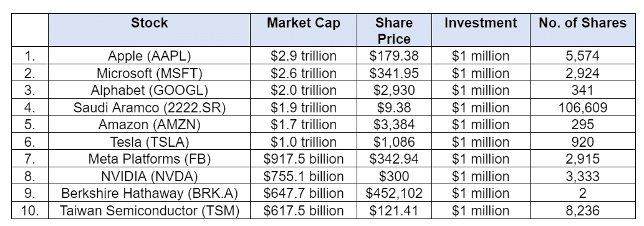The height and width of the screenshot is (226, 644).
Task: Click the NVIDIA (NVDA) cell
Action: pos(149,176)
